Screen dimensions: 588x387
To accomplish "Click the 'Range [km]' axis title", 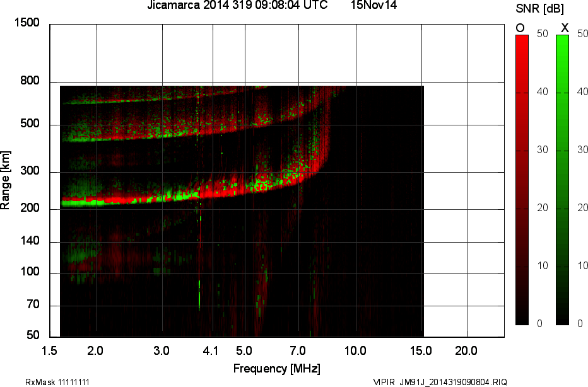I will pyautogui.click(x=5, y=180).
